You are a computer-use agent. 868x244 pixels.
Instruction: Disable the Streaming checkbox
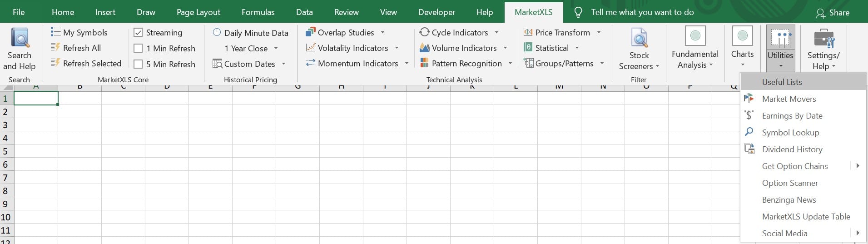[138, 33]
